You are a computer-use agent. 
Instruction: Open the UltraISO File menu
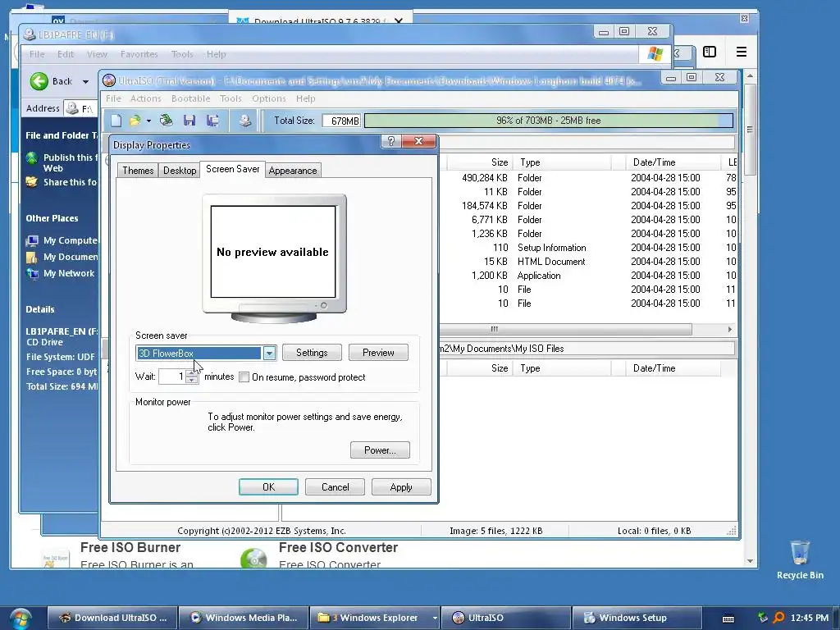coord(113,98)
